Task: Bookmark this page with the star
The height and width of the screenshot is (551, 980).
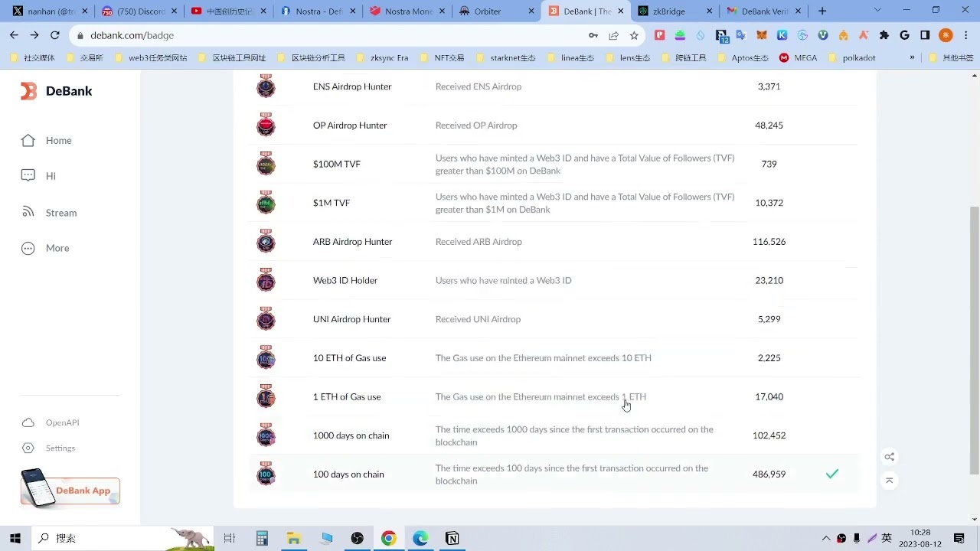Action: tap(634, 35)
